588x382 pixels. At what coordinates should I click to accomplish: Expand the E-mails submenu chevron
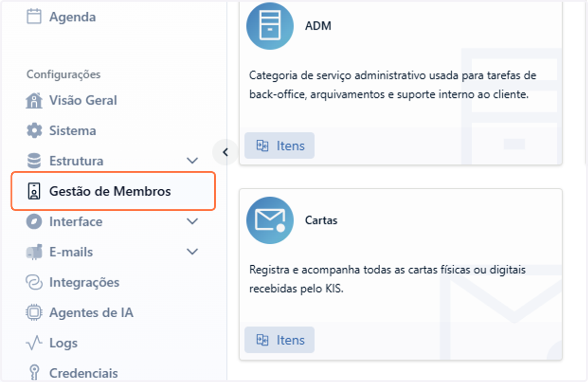tap(193, 252)
